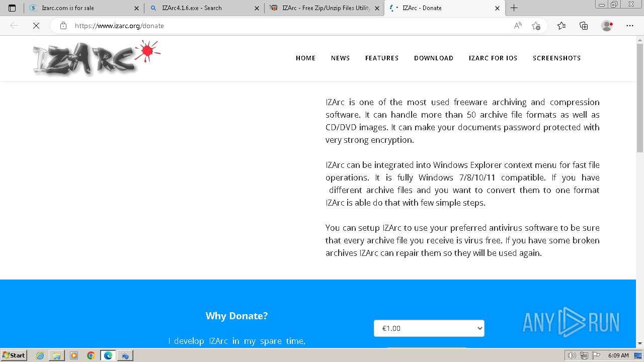644x362 pixels.
Task: Open the last pinned taskbar app
Action: pyautogui.click(x=125, y=355)
